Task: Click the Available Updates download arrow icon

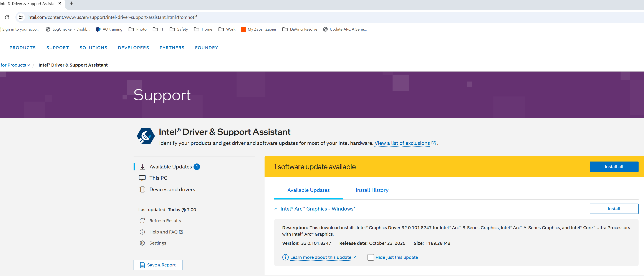Action: [142, 167]
